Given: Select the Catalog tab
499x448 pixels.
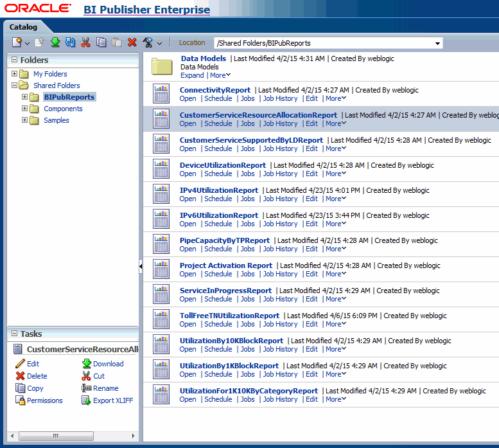Looking at the screenshot, I should click(23, 27).
